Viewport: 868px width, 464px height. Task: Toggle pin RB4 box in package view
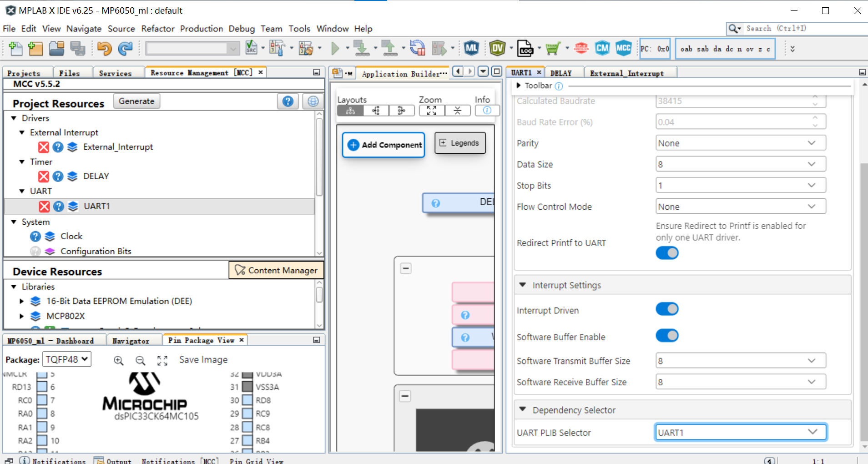click(247, 440)
